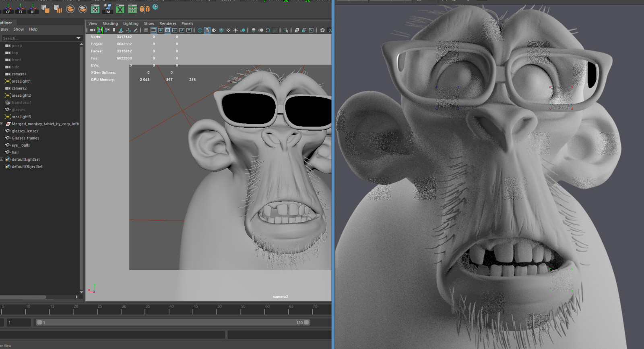Open Camera Attributes from panel toolbar
Screen dimensions: 644x349
click(107, 30)
